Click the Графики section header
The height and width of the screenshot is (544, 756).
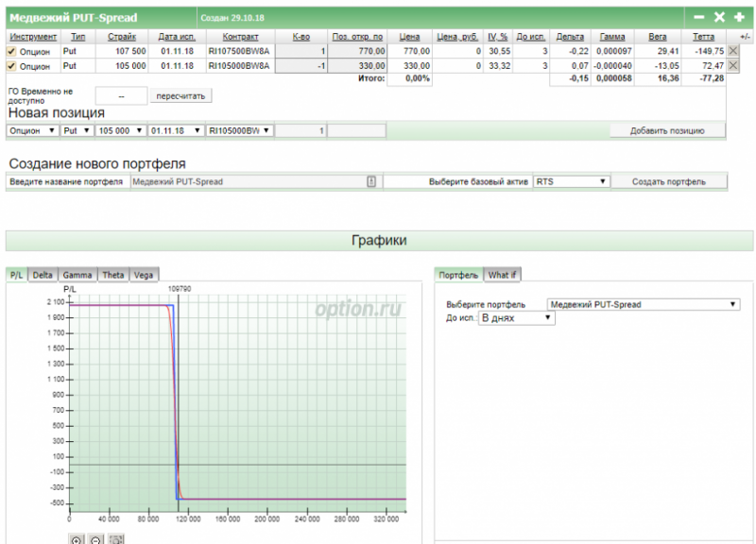point(379,241)
